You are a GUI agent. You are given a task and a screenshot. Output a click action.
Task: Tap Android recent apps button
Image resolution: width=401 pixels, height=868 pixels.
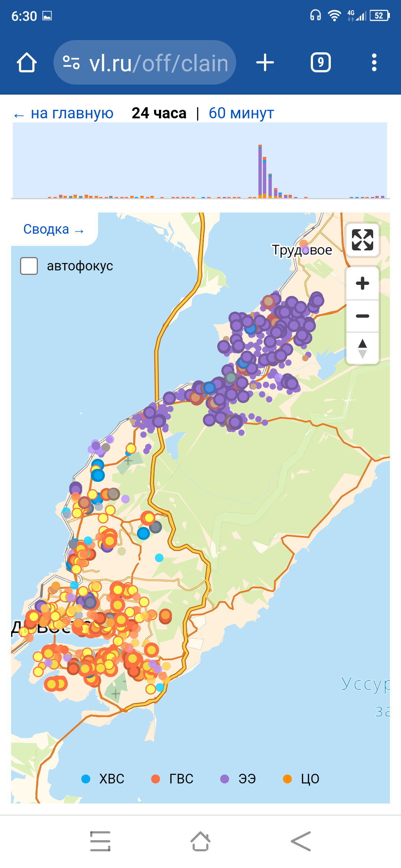100,841
